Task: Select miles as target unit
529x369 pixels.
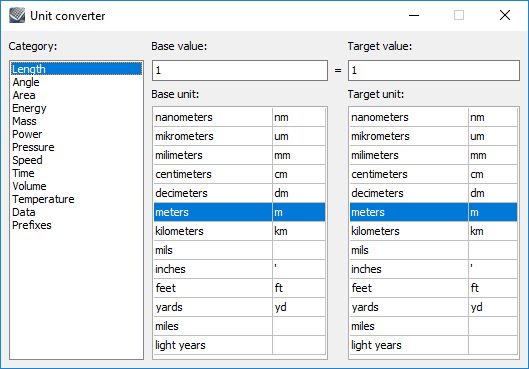Action: point(434,326)
